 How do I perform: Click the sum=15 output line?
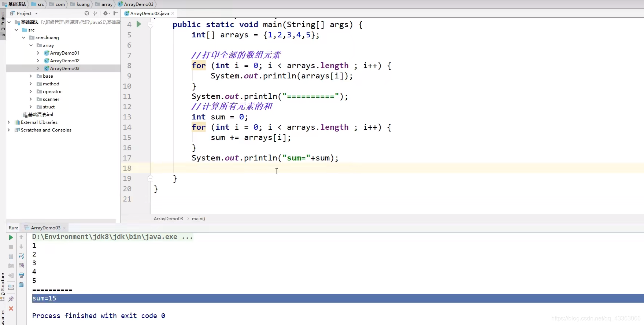pos(44,298)
